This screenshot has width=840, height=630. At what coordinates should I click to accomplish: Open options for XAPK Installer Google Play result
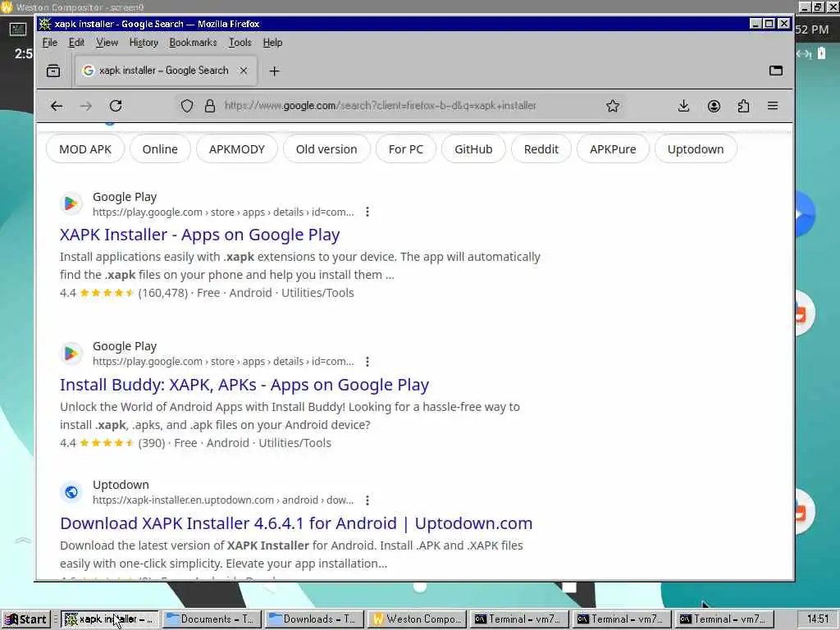tap(367, 212)
